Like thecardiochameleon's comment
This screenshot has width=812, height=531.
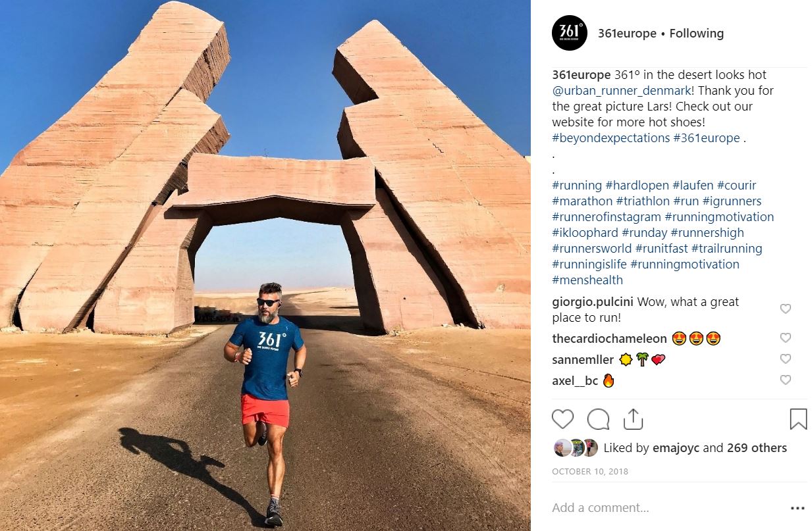click(x=785, y=338)
